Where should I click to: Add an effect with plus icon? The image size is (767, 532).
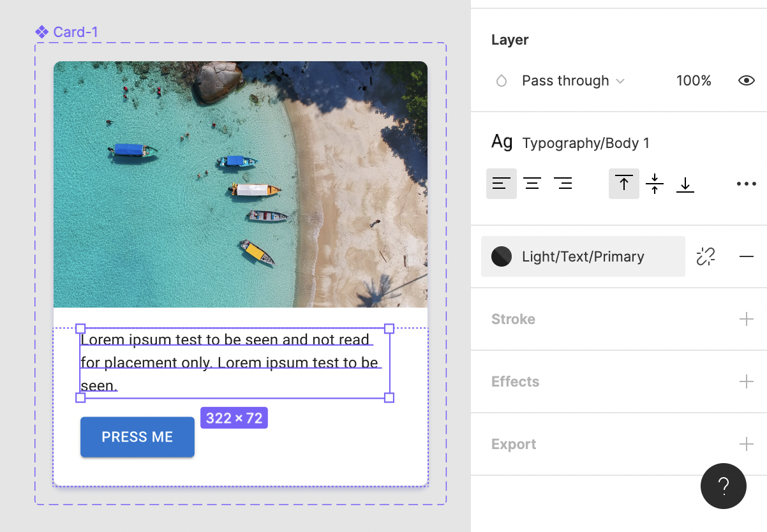[x=747, y=381]
